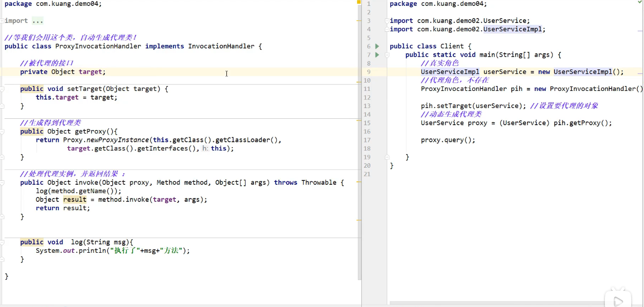Click log(method.getName()) call in invoke

click(79, 191)
